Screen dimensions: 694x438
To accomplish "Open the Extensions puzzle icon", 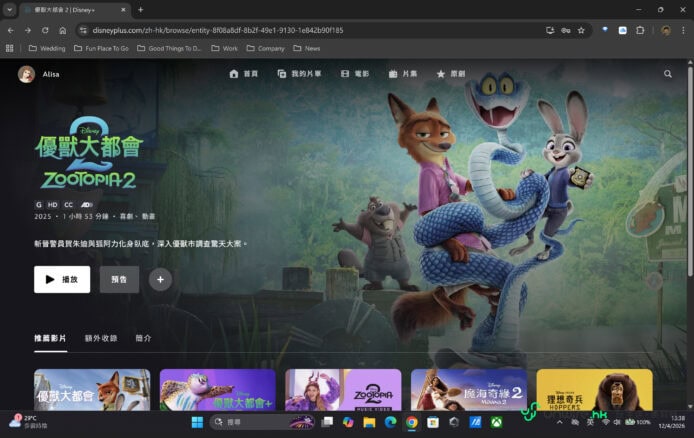I will tap(640, 31).
